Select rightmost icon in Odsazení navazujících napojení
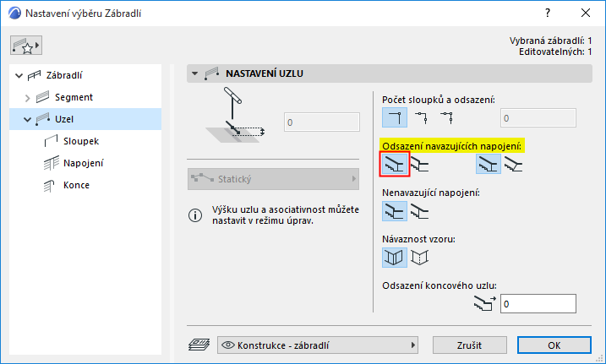Viewport: 606px width, 364px height. (x=513, y=164)
